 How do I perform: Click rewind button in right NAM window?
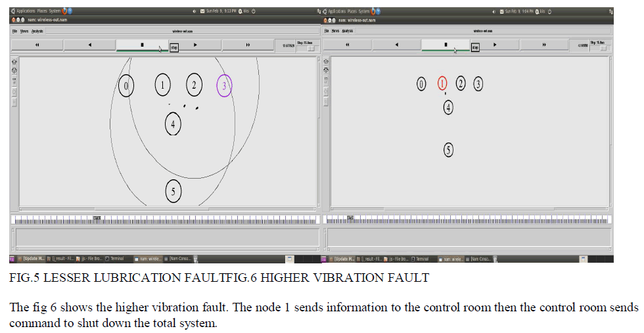tap(347, 45)
